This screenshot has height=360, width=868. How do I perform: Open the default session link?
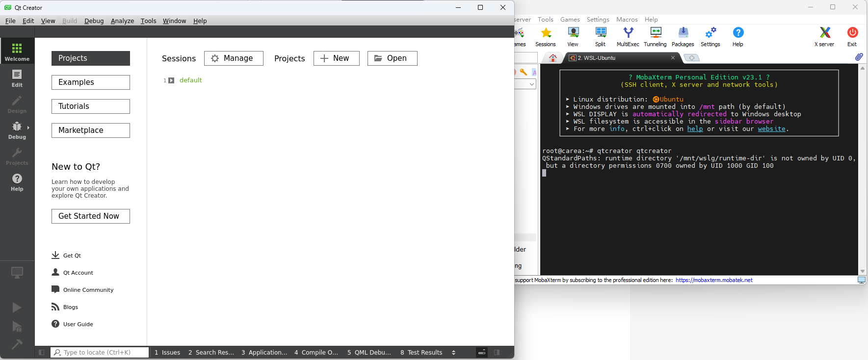pos(190,80)
